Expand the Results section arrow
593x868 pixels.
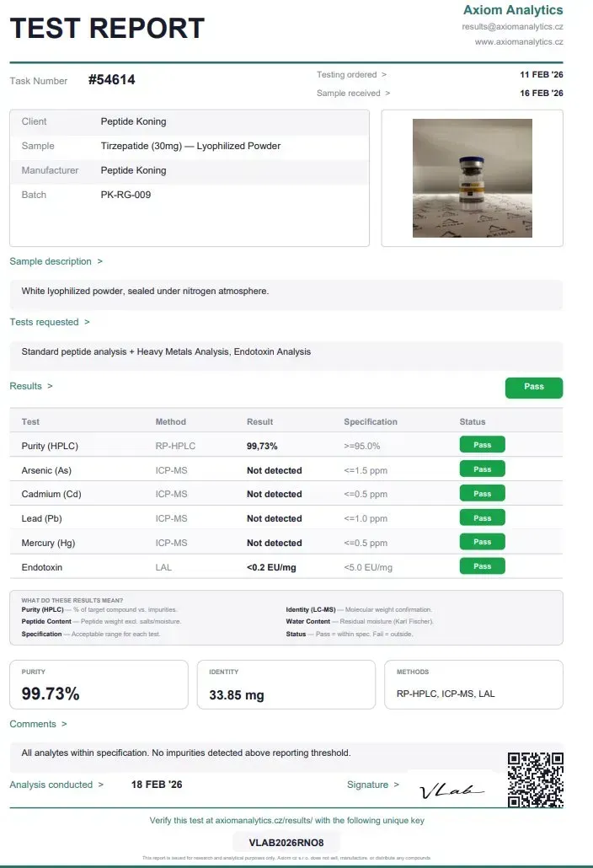point(50,387)
